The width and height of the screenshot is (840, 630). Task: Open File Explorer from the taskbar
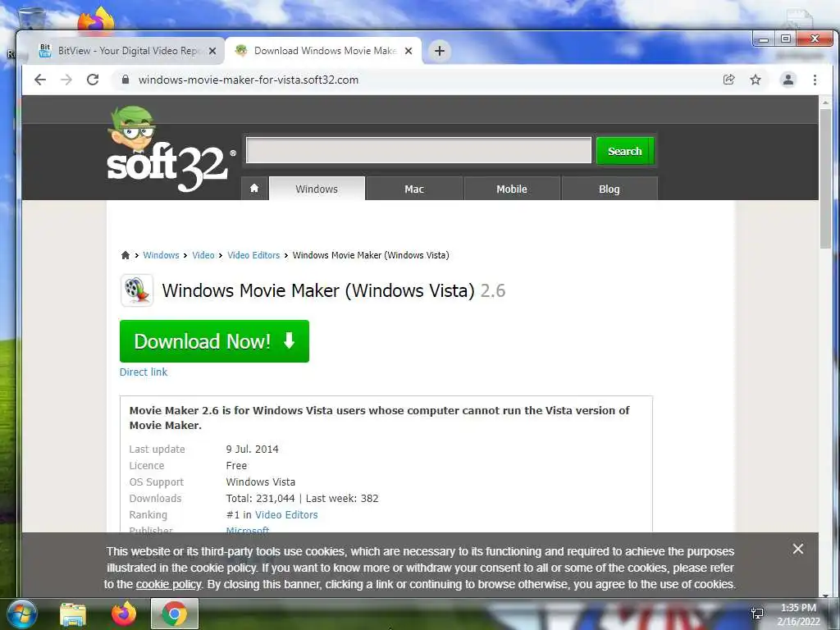click(73, 614)
